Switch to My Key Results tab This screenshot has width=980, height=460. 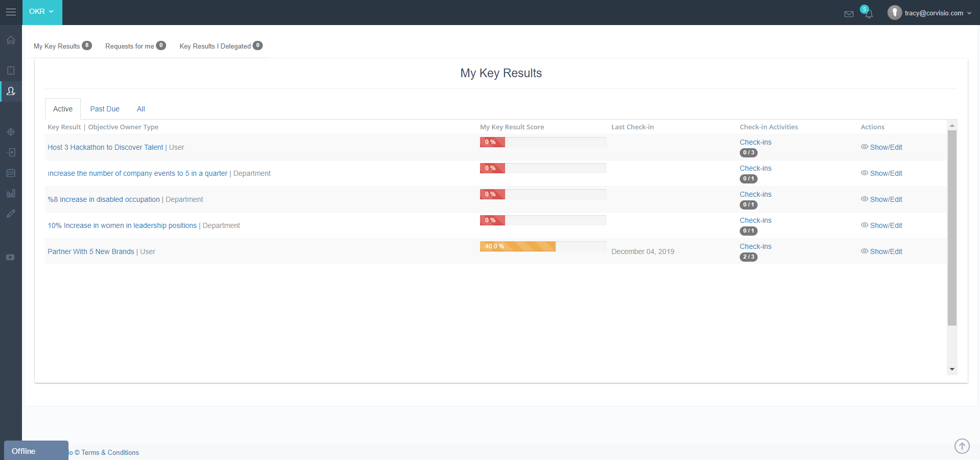tap(62, 46)
